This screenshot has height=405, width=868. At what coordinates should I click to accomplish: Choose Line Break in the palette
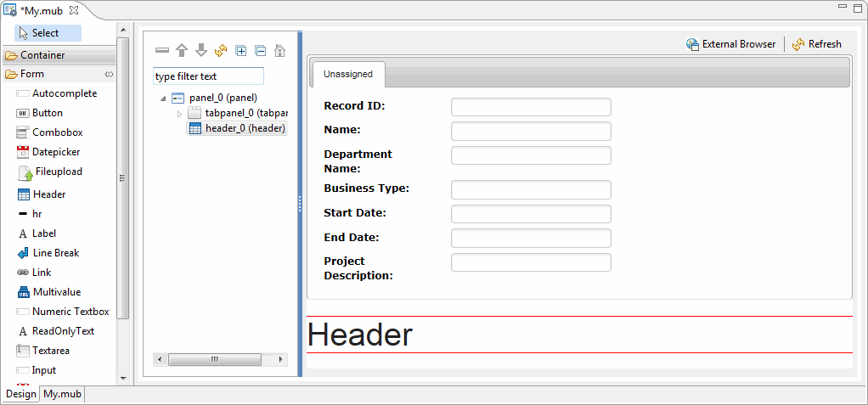point(48,253)
